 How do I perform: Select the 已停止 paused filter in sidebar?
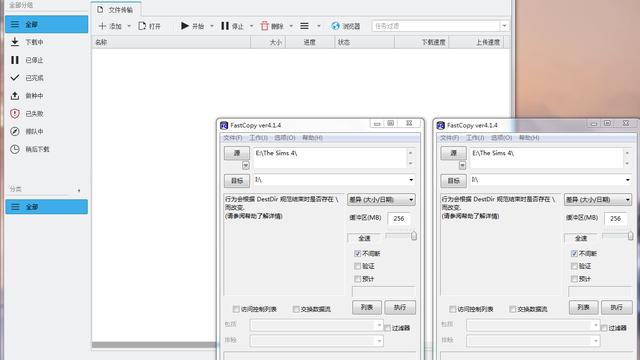point(47,60)
